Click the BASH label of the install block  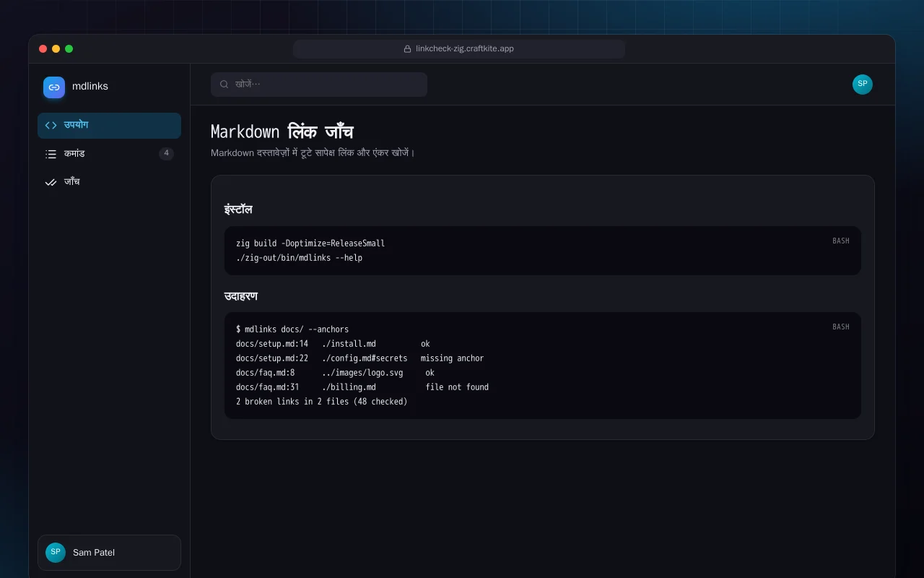841,241
